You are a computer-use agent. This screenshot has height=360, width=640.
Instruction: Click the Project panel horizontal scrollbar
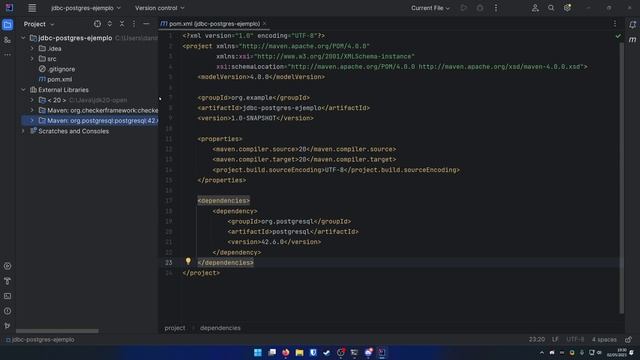click(57, 331)
